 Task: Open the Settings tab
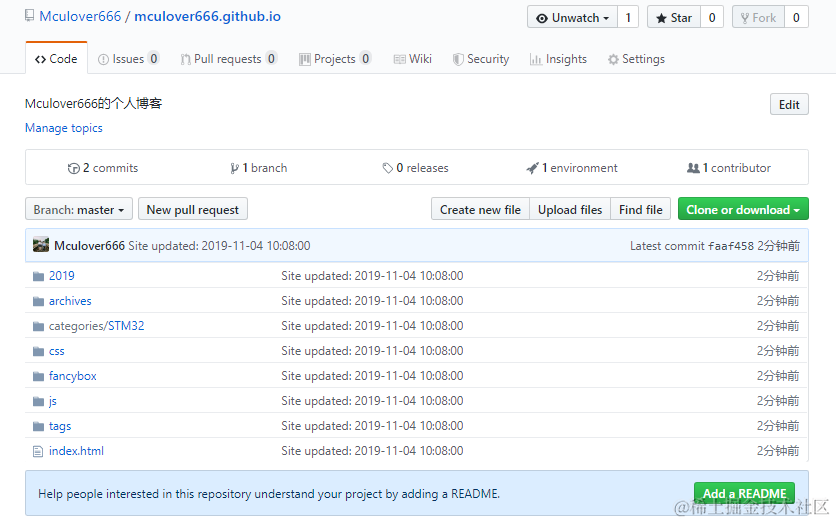[x=637, y=59]
